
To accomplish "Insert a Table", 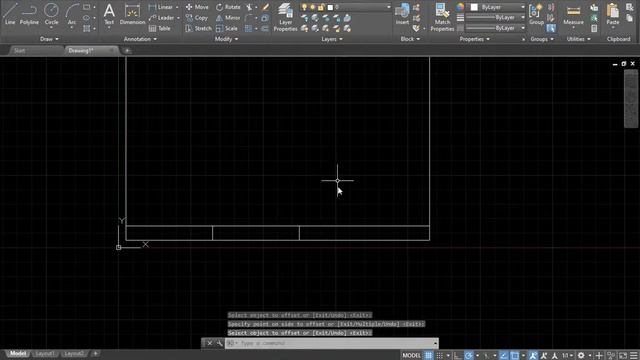I will coord(160,29).
